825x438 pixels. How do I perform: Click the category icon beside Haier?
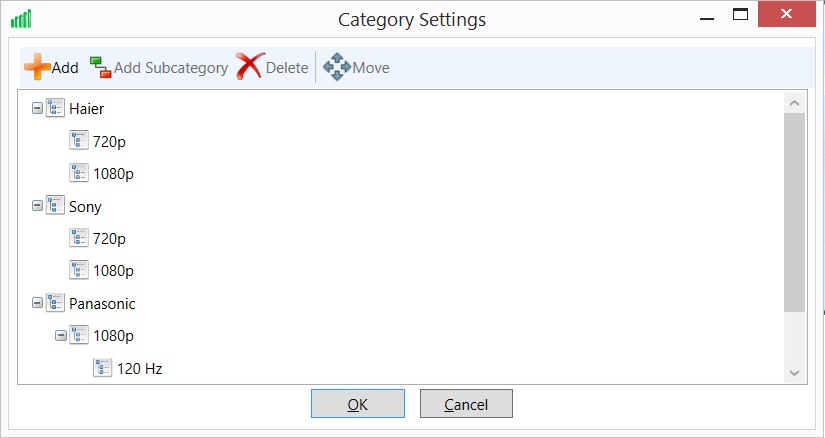pos(55,108)
